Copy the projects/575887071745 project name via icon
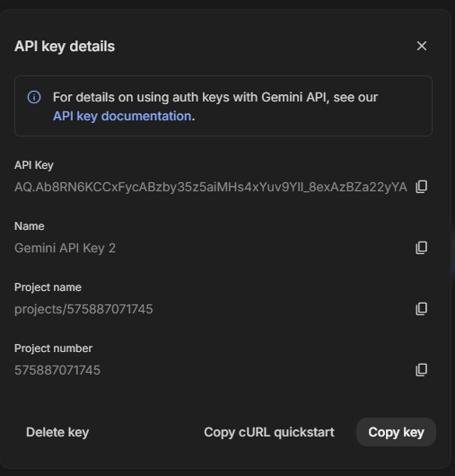The width and height of the screenshot is (455, 476). coord(421,309)
